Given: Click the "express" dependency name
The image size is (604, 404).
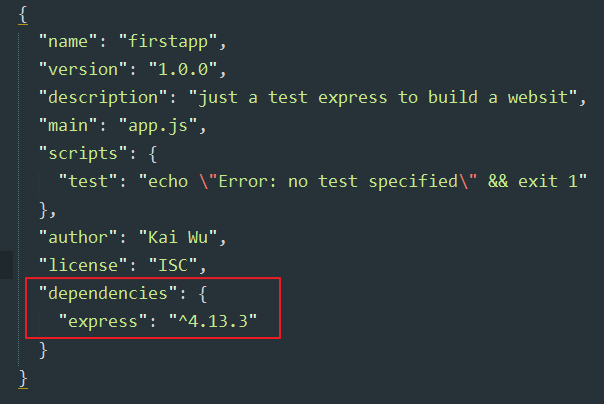Looking at the screenshot, I should (x=103, y=322).
